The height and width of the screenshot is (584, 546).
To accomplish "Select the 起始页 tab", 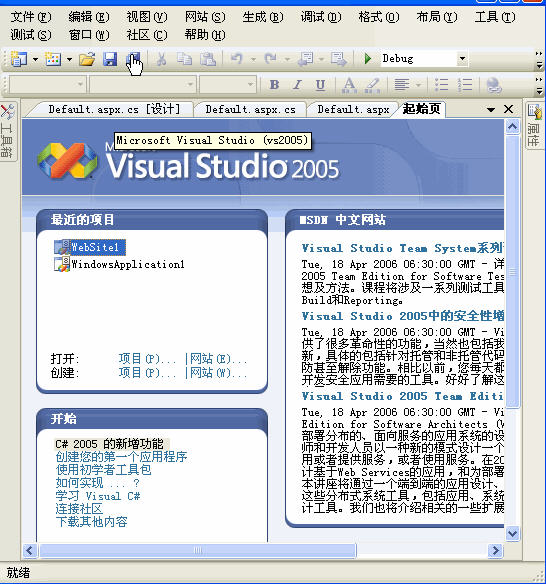I will coord(422,109).
